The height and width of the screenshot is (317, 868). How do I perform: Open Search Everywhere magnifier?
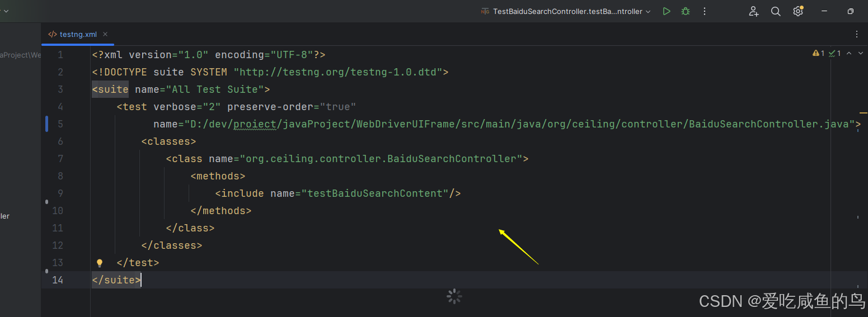[776, 11]
